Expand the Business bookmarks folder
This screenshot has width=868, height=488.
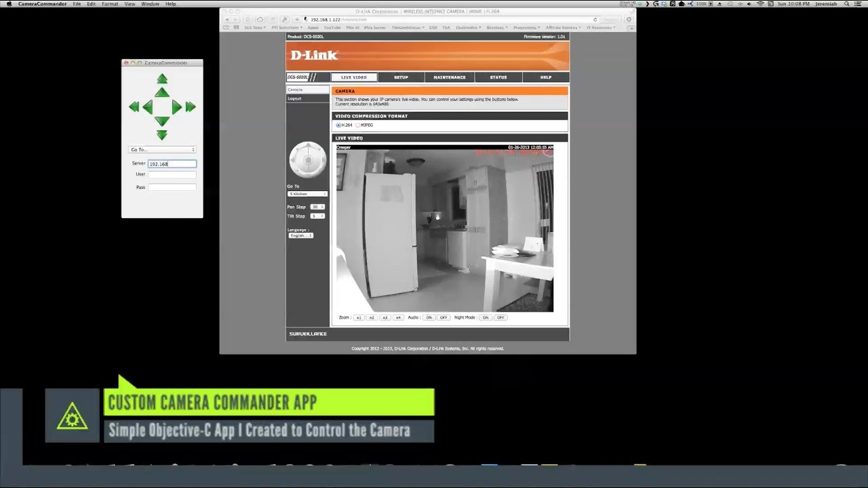pos(498,28)
